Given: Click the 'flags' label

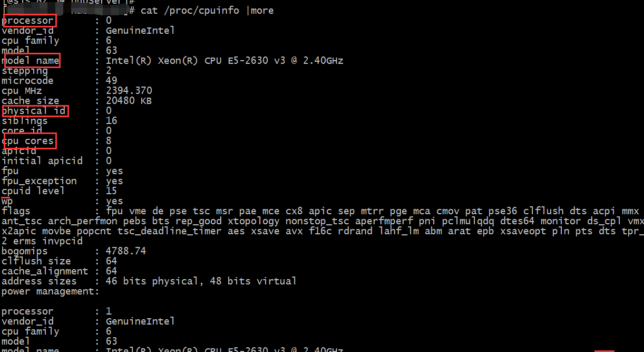Looking at the screenshot, I should (x=16, y=211).
